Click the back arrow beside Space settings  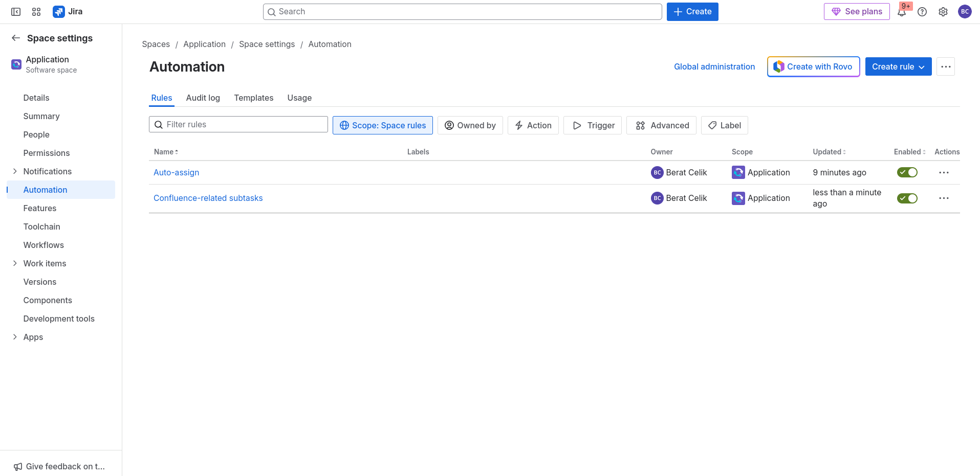coord(16,38)
